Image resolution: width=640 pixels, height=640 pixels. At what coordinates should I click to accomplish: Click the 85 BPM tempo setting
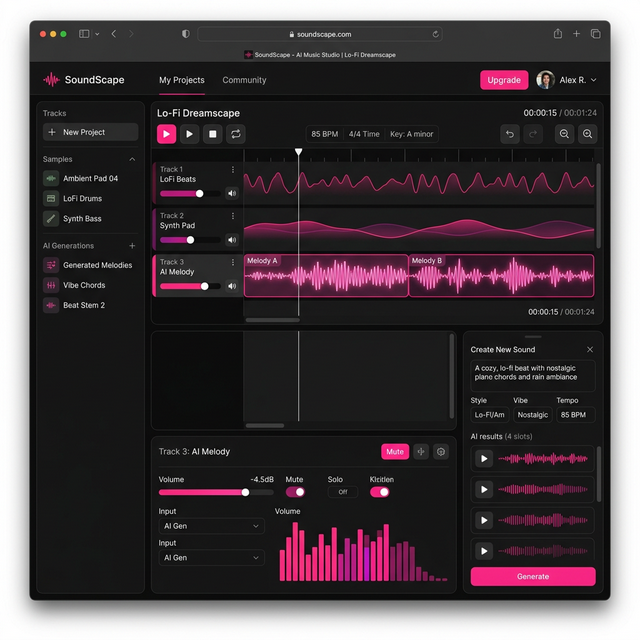point(324,134)
